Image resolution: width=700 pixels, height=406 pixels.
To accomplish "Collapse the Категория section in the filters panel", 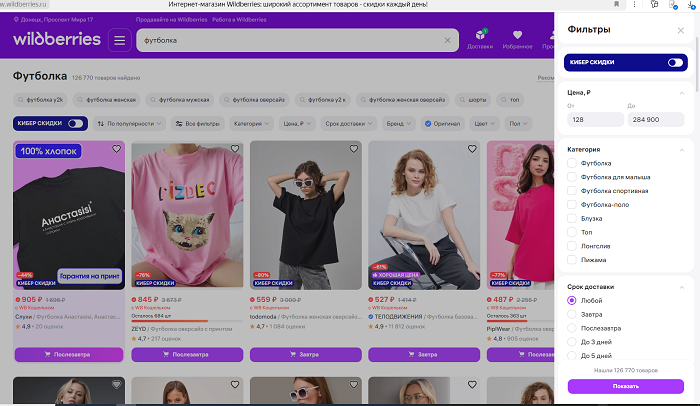I will click(x=682, y=150).
